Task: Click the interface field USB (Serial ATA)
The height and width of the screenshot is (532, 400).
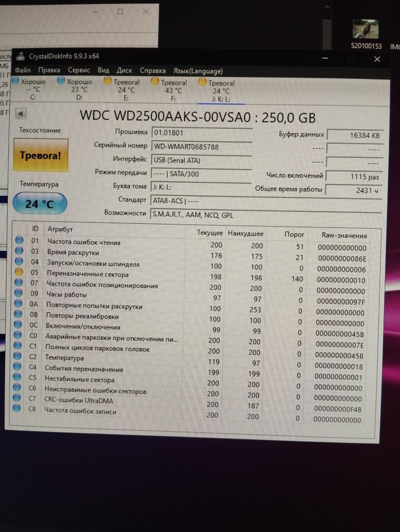Action: coord(201,160)
